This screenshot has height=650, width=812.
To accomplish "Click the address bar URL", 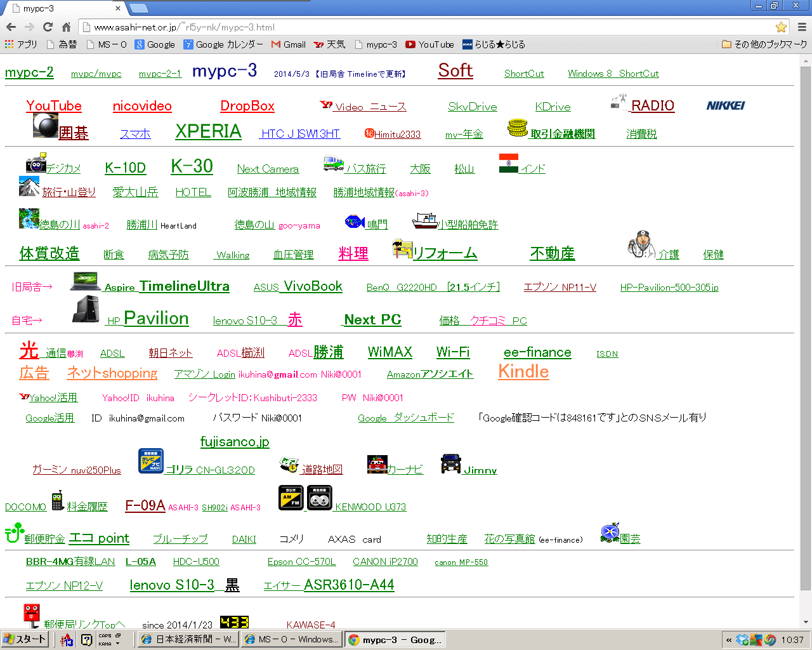I will point(184,27).
